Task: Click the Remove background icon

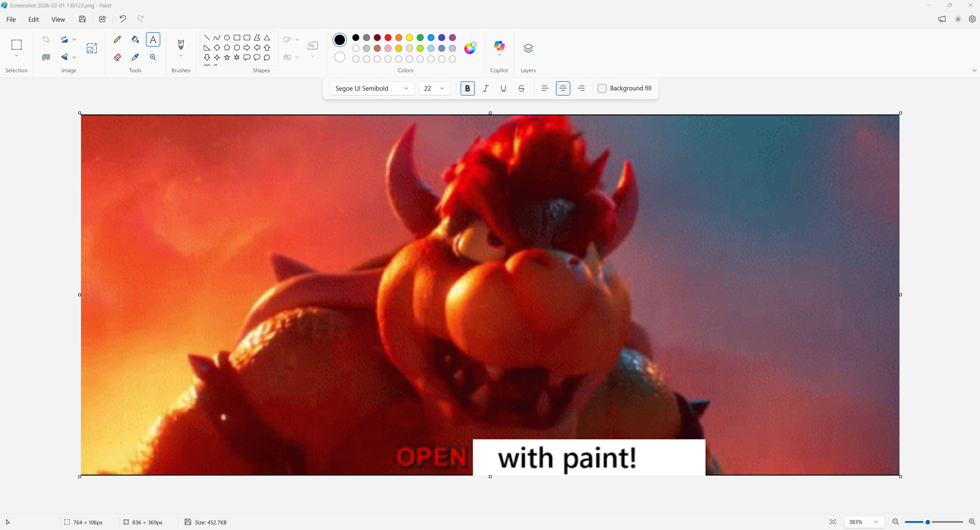Action: (46, 57)
